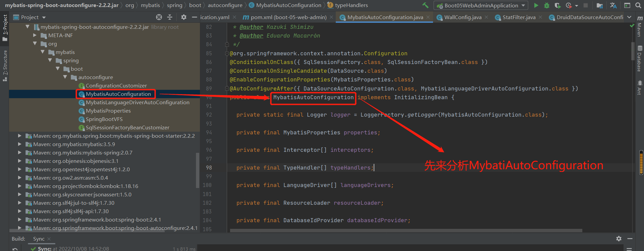Image resolution: width=644 pixels, height=251 pixels.
Task: Click jar name in navigation bar
Action: [x=61, y=5]
